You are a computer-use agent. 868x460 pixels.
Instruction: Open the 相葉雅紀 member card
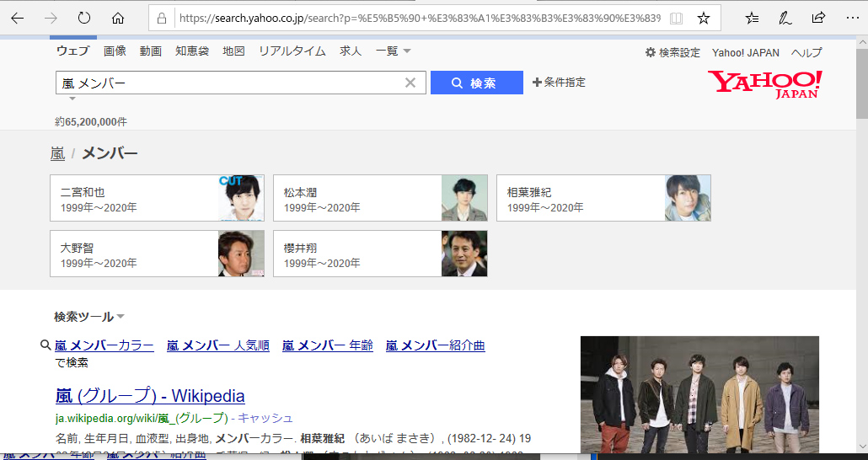pyautogui.click(x=603, y=198)
